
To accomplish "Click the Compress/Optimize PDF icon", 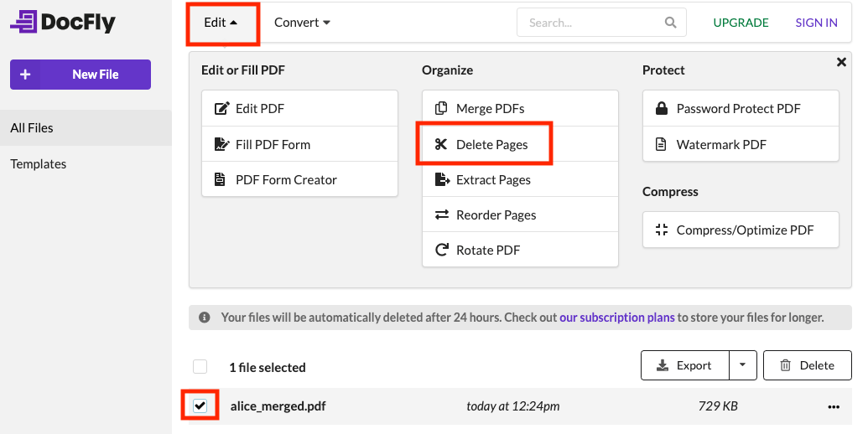I will pyautogui.click(x=662, y=230).
